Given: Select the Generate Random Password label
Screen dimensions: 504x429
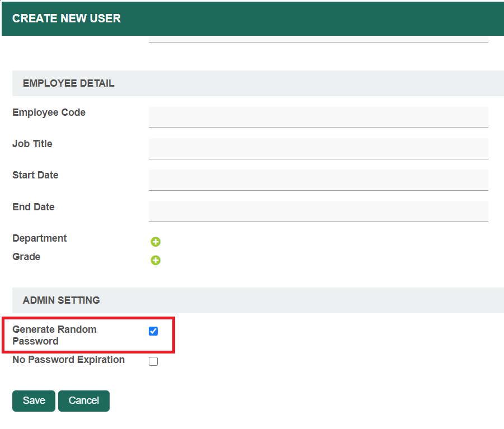Looking at the screenshot, I should pyautogui.click(x=54, y=335).
